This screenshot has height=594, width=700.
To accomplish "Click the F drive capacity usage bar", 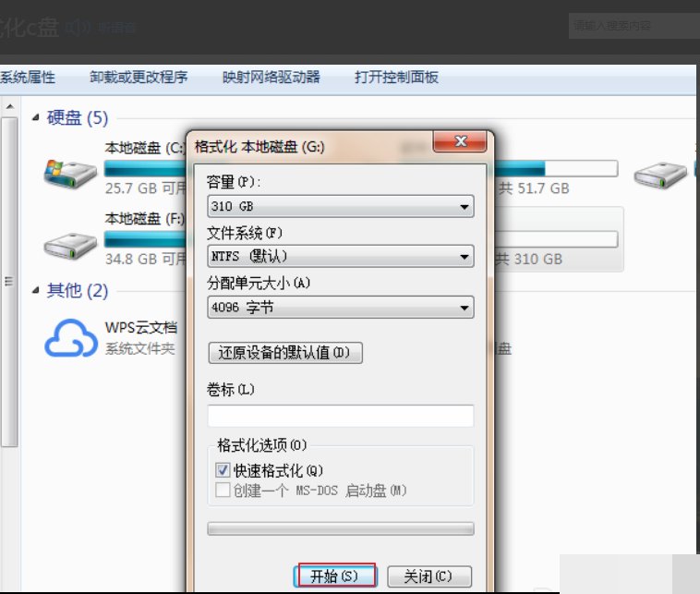I will (146, 239).
